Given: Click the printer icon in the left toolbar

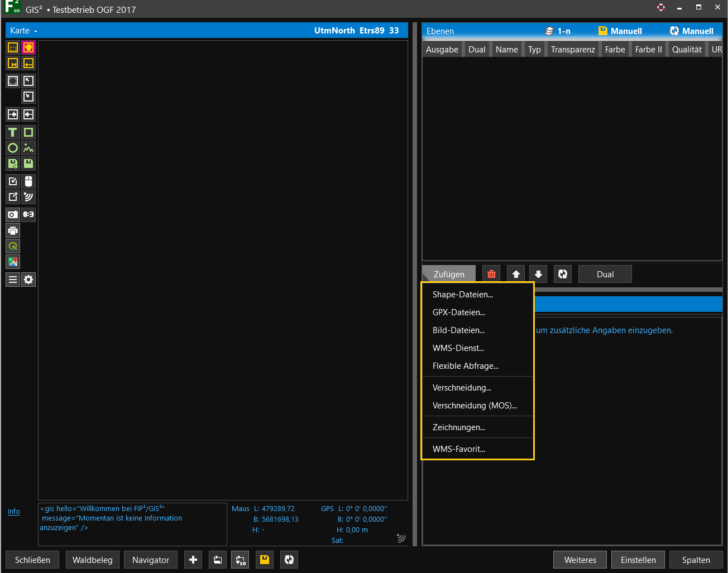Looking at the screenshot, I should tap(13, 230).
